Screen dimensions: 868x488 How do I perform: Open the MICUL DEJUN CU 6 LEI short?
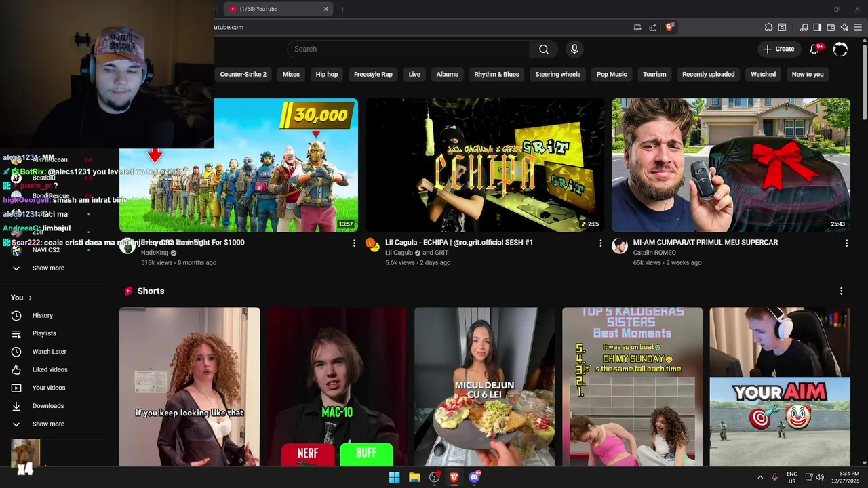(485, 387)
